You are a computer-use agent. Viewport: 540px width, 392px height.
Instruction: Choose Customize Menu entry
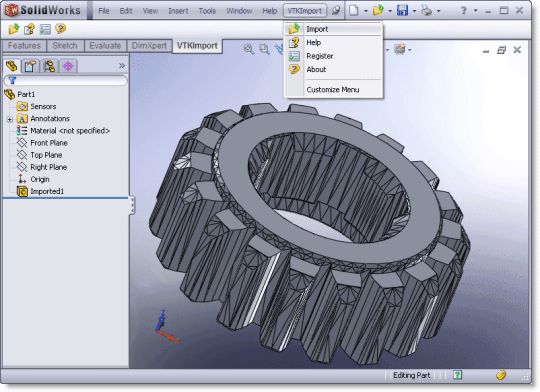pos(333,90)
